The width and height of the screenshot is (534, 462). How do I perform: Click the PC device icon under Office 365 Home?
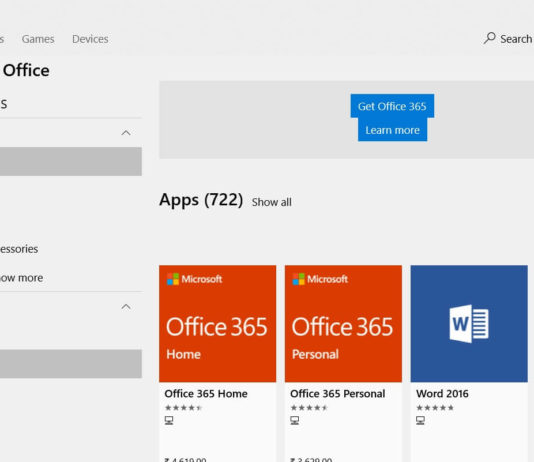[169, 420]
